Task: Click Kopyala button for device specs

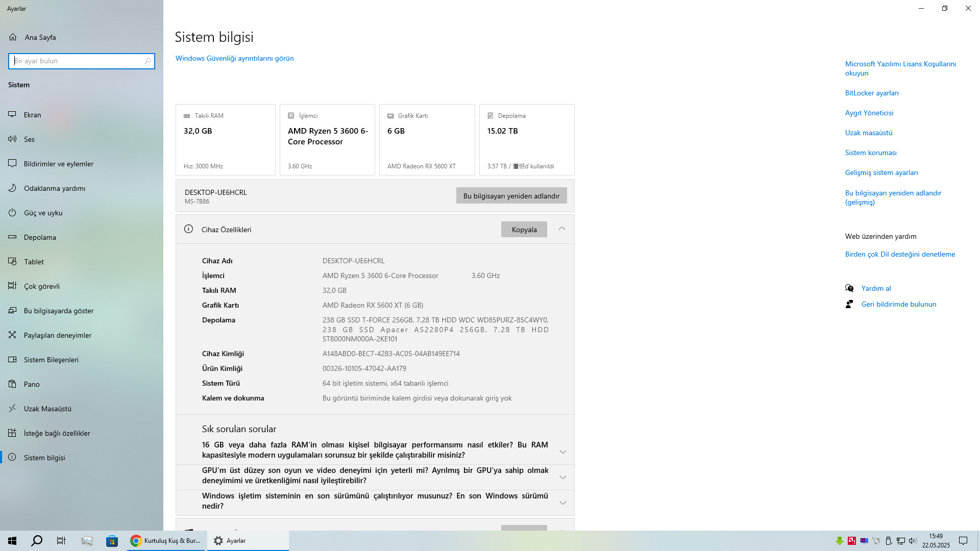Action: [524, 229]
